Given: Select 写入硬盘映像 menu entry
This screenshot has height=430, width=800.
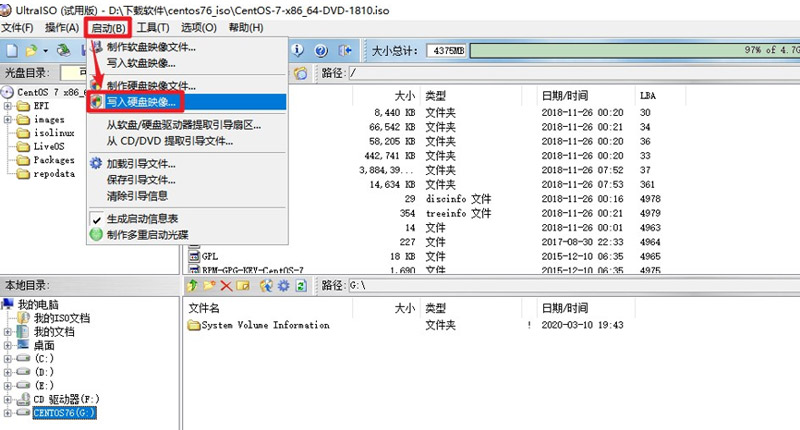Looking at the screenshot, I should (x=141, y=101).
